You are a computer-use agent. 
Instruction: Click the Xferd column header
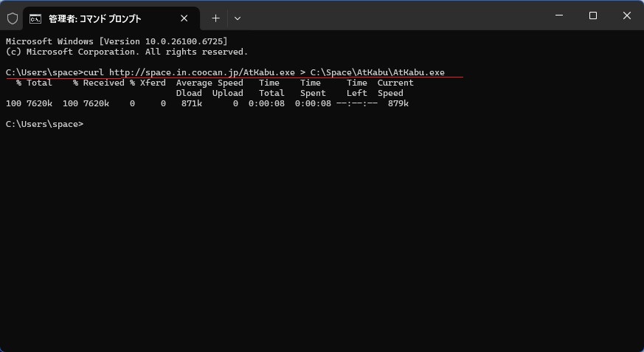tap(153, 83)
